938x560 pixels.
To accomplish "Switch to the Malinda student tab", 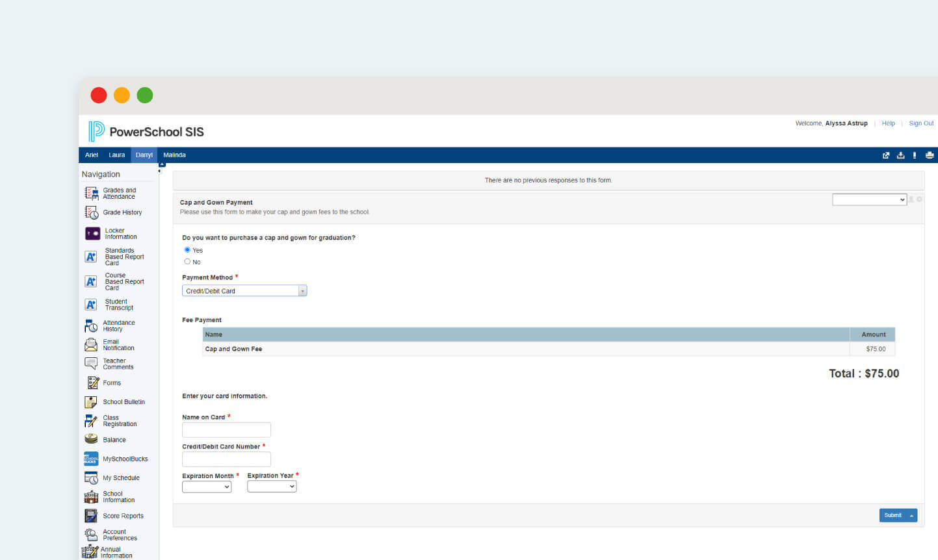I will (x=174, y=155).
